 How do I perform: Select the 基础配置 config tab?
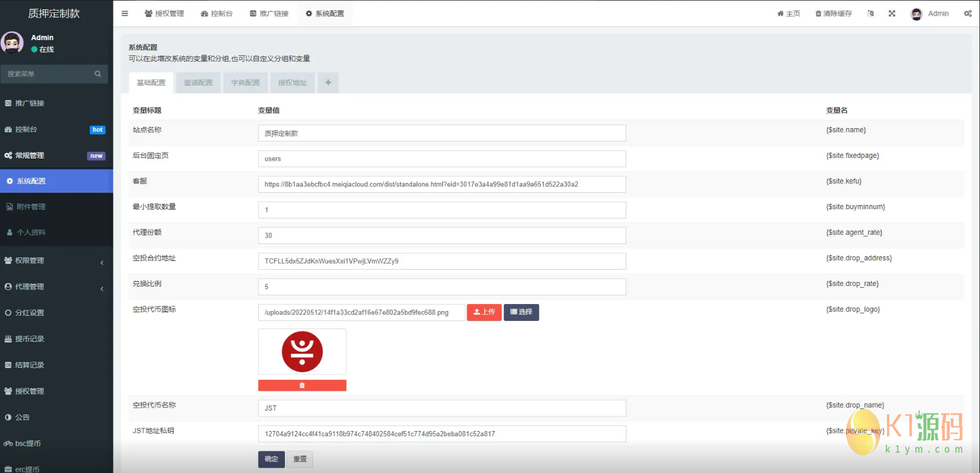coord(151,83)
